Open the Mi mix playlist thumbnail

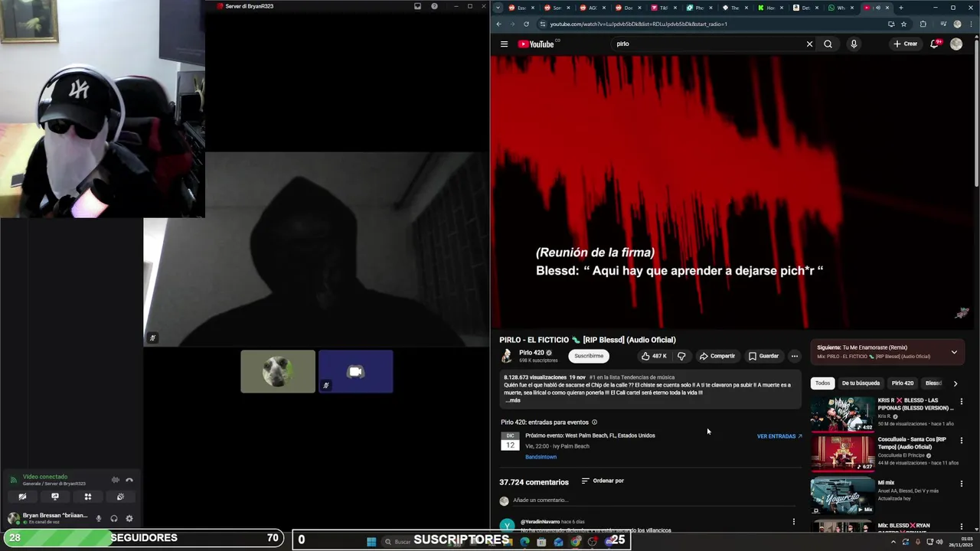(842, 495)
